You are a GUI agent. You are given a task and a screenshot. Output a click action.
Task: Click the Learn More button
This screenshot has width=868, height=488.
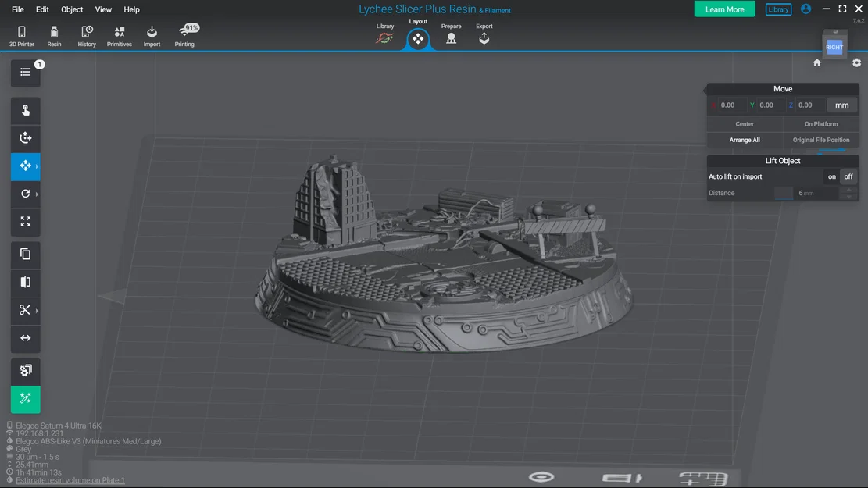tap(724, 9)
